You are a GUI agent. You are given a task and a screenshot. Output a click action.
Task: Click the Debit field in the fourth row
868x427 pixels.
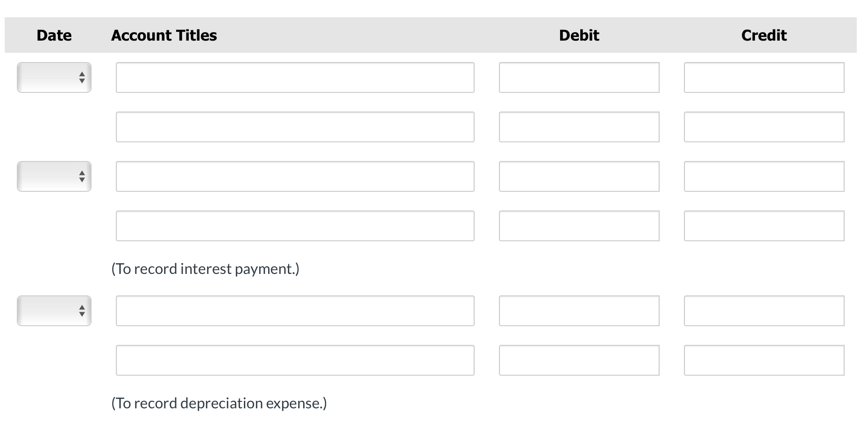pos(579,225)
